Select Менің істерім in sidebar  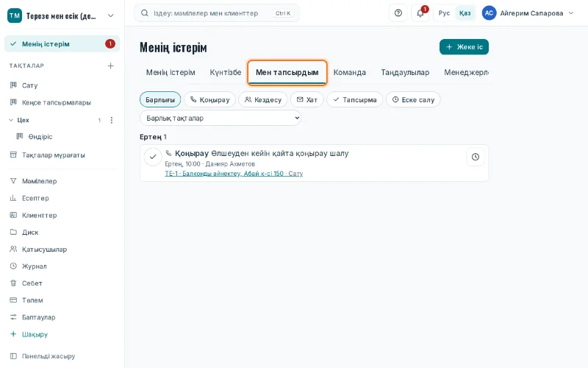click(62, 44)
